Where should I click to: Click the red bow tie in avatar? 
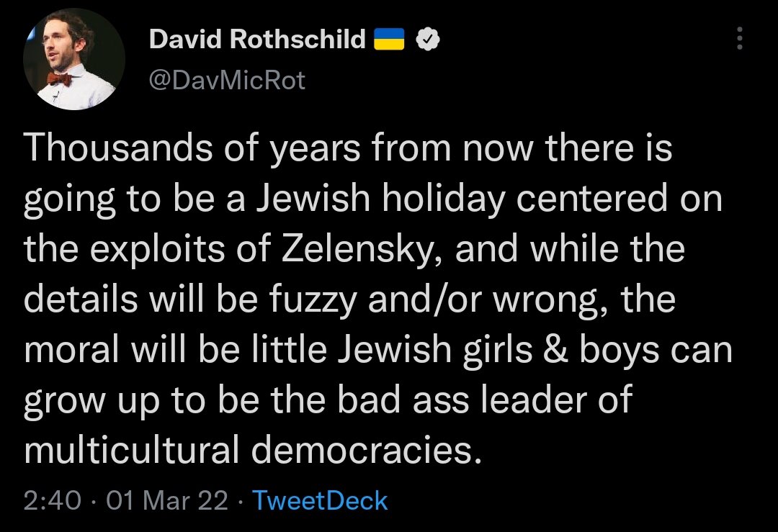(x=61, y=78)
